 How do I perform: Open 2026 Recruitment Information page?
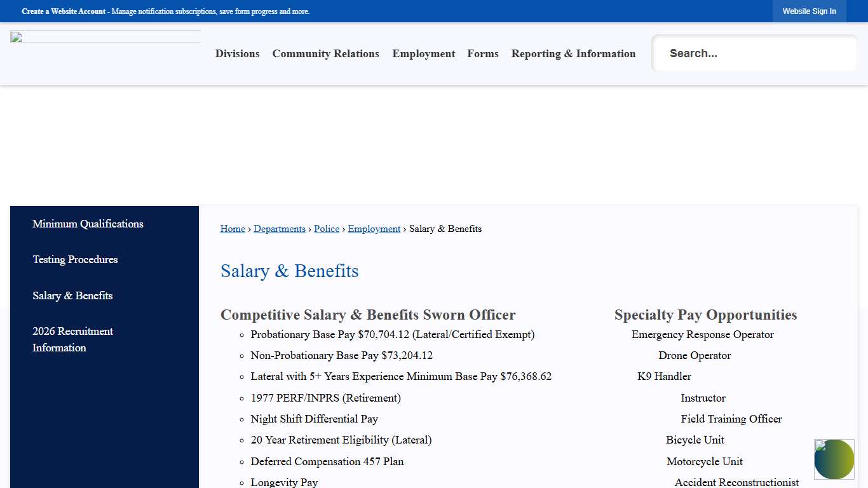click(x=72, y=339)
